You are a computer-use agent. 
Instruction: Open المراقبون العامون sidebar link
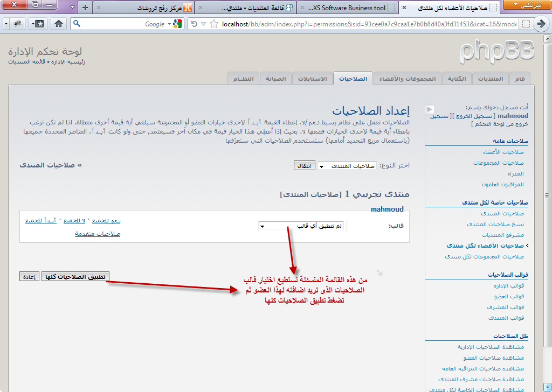(503, 185)
